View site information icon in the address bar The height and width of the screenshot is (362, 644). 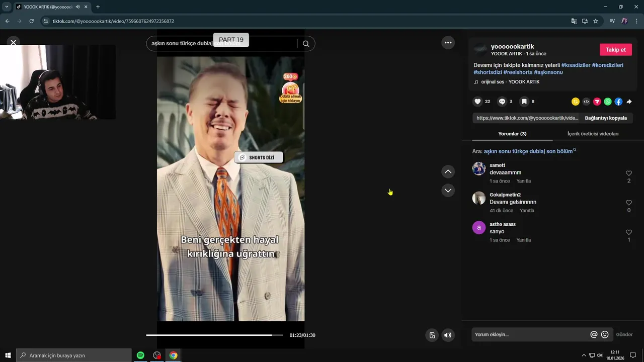pyautogui.click(x=46, y=21)
